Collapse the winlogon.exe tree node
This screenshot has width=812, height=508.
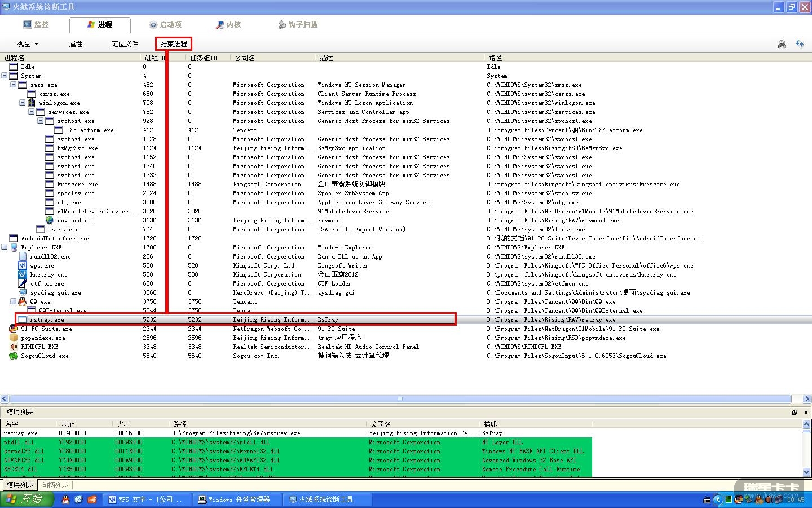click(x=23, y=103)
